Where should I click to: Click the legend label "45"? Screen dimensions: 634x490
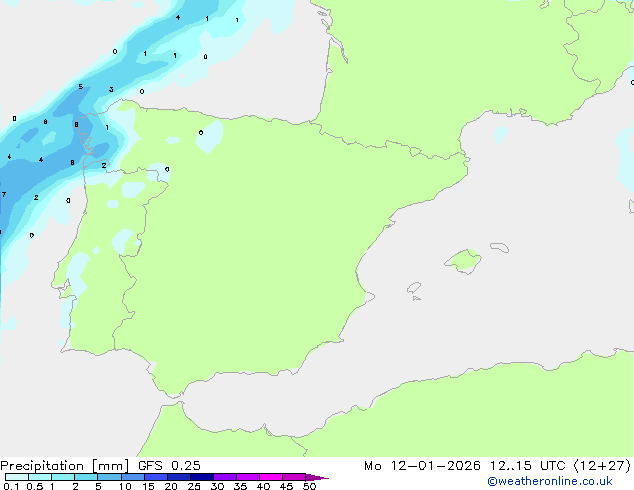286,486
